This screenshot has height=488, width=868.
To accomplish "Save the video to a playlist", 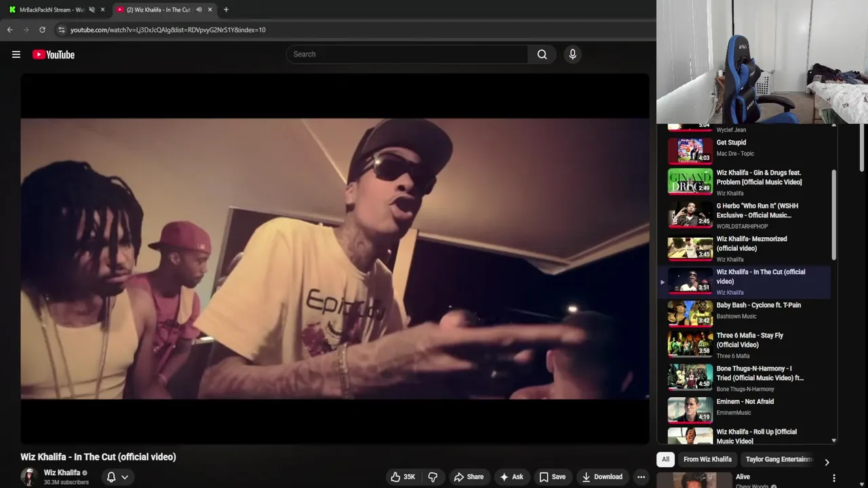I will (552, 477).
